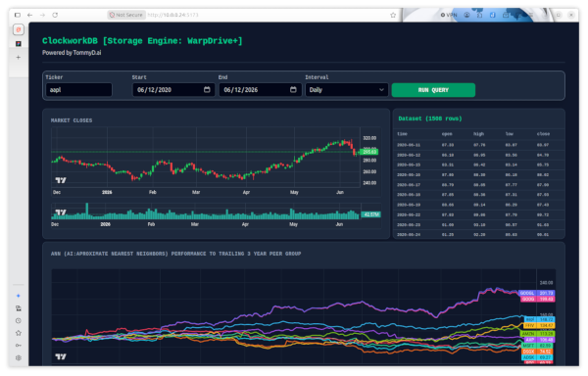The height and width of the screenshot is (376, 588).
Task: Select the 2020-06-24 dataset row
Action: pyautogui.click(x=479, y=234)
